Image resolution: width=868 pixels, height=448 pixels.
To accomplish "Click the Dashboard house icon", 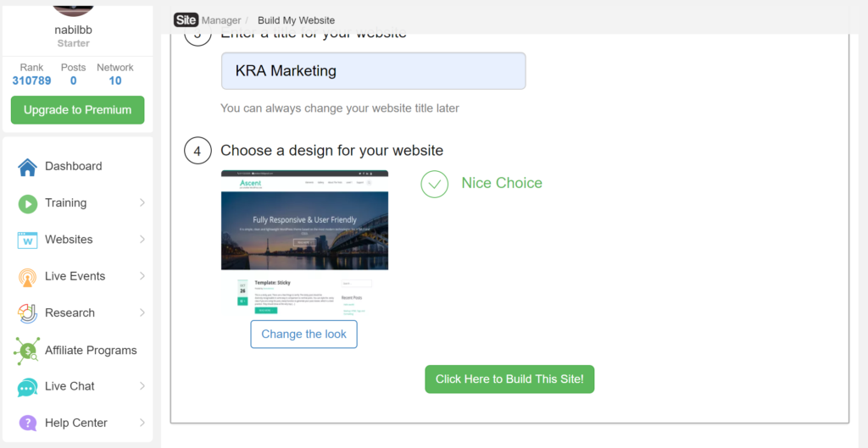I will pos(27,167).
